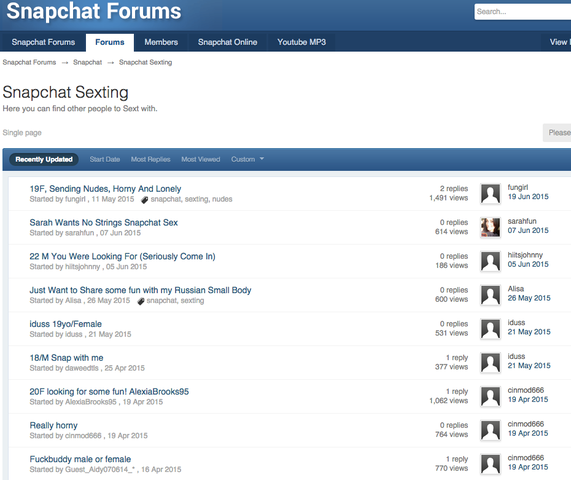Open avatar in the AlexiaBrooks95 thread row
The image size is (571, 480).
click(490, 397)
